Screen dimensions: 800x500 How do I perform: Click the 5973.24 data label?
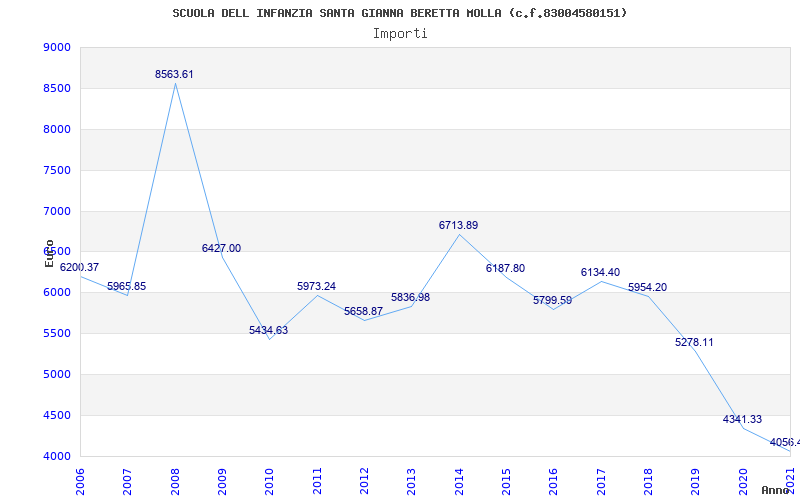[x=316, y=287]
